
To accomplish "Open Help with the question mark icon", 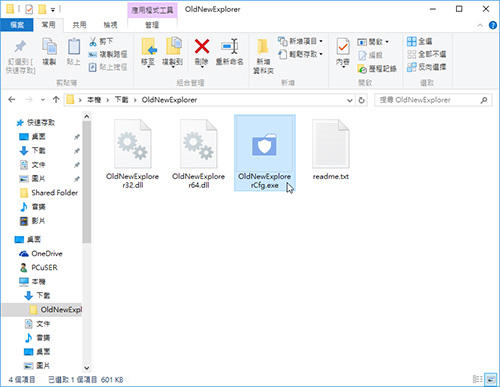I will pos(493,25).
